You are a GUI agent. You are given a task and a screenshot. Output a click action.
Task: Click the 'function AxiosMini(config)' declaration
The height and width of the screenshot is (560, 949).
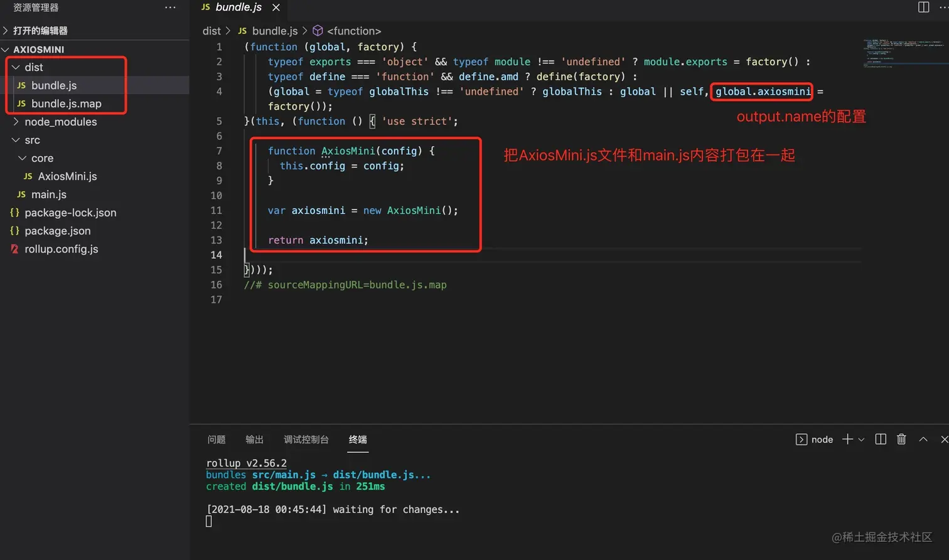click(x=351, y=151)
